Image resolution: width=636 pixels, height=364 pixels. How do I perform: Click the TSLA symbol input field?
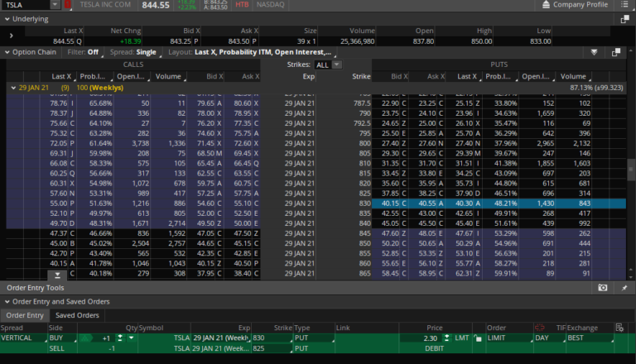[x=26, y=5]
